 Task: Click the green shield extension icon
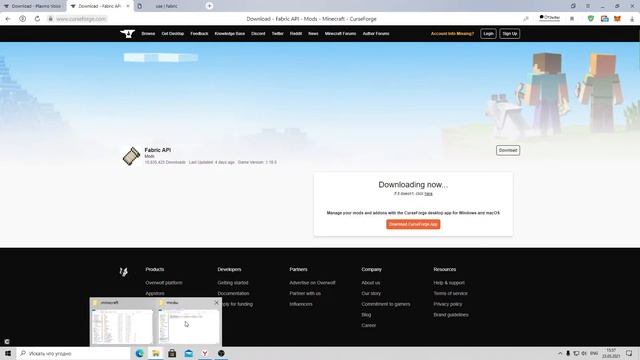click(x=591, y=19)
